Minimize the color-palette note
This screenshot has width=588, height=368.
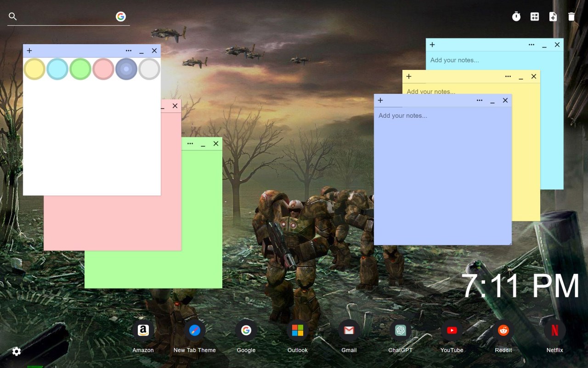[x=141, y=52]
